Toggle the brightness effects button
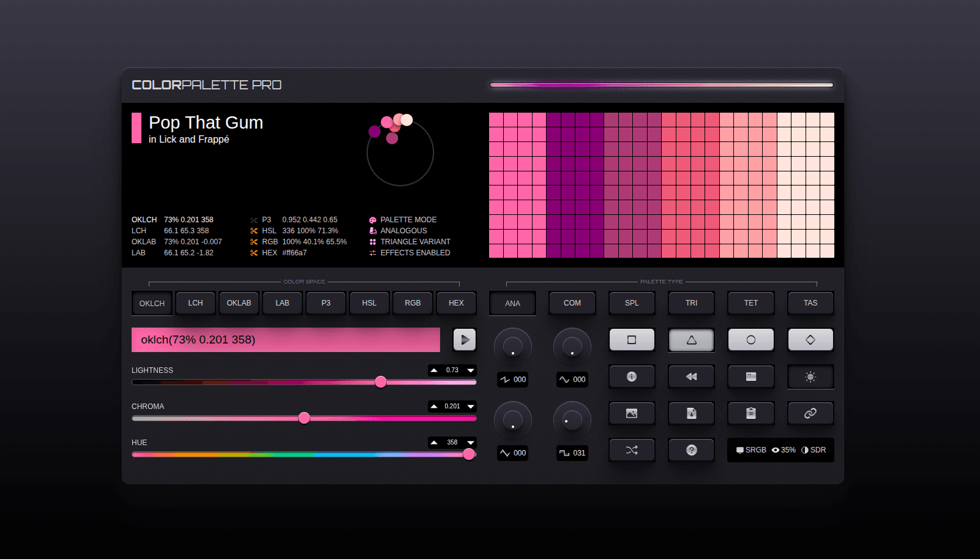The width and height of the screenshot is (980, 559). pos(810,377)
